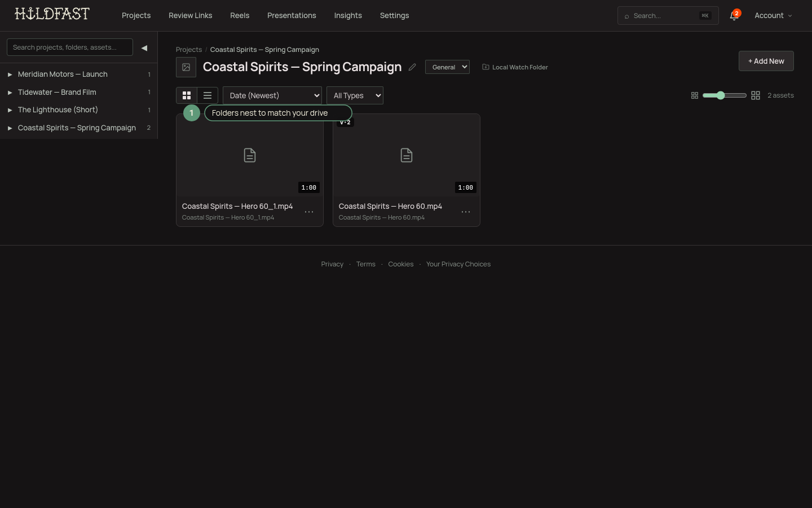Open the All Types filter dropdown

355,95
